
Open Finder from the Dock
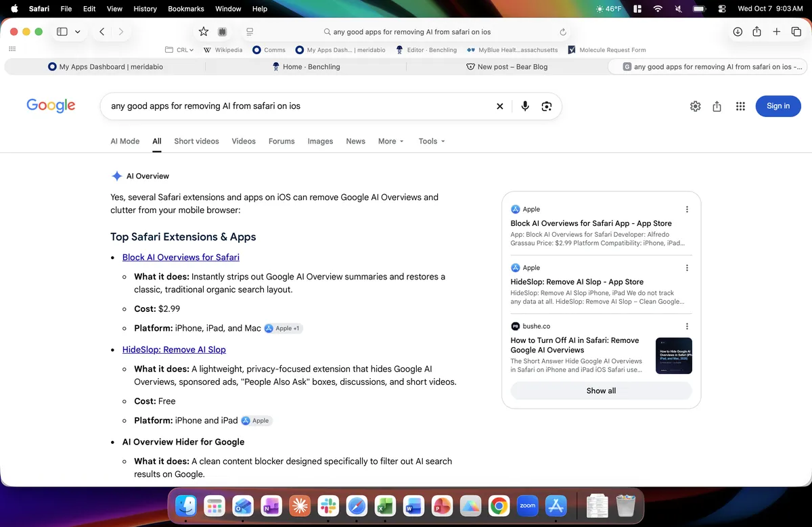point(186,505)
